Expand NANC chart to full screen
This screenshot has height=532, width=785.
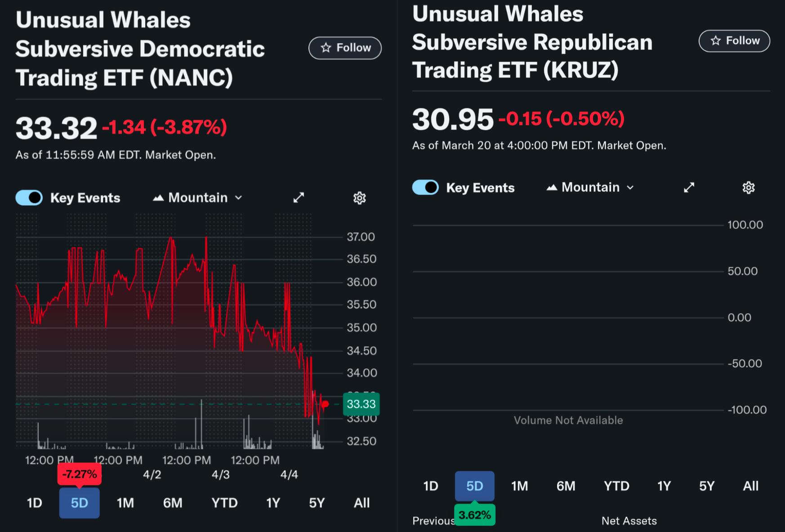pos(299,198)
